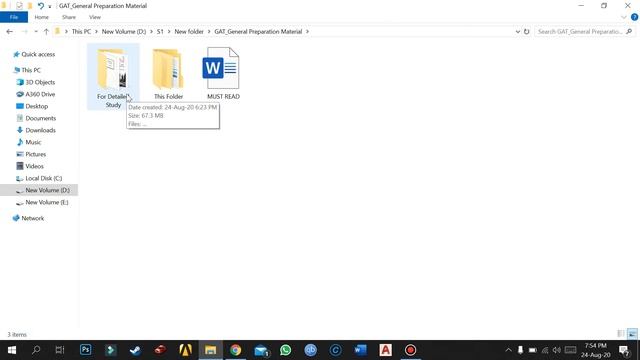This screenshot has height=360, width=640.
Task: Open Steam from the taskbar
Action: pyautogui.click(x=136, y=350)
